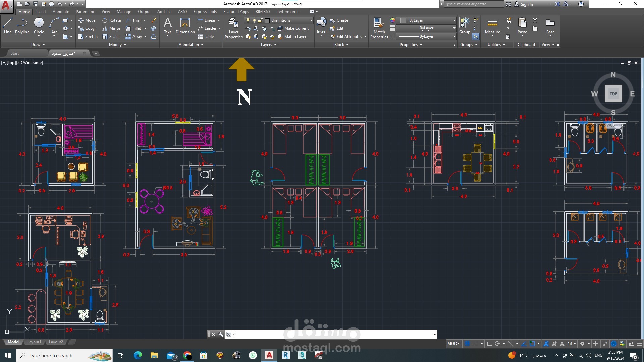644x362 pixels.
Task: Toggle snap mode in status bar
Action: tap(475, 344)
